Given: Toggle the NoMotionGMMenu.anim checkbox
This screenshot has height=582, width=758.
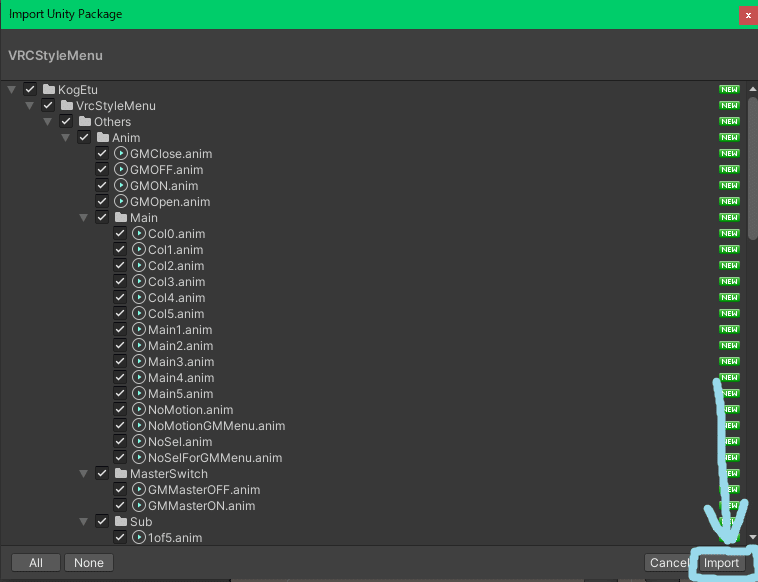Looking at the screenshot, I should pyautogui.click(x=120, y=425).
